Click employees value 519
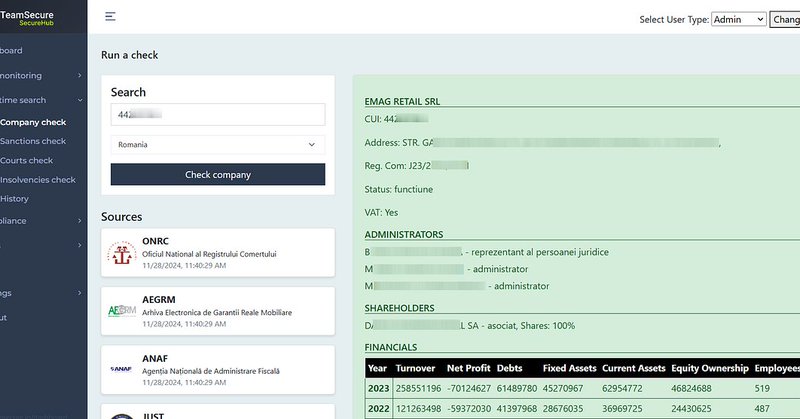 [x=762, y=388]
